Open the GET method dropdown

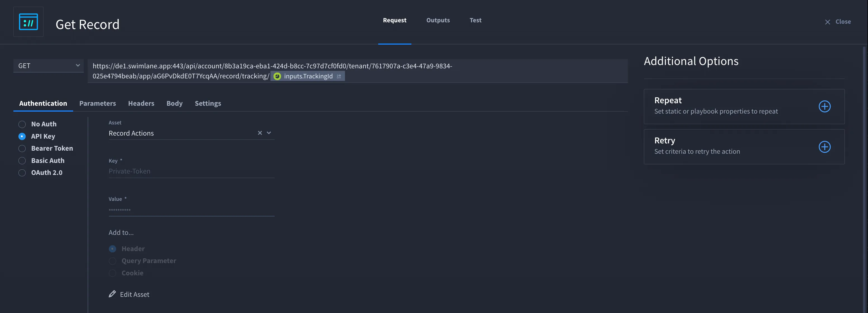(49, 66)
